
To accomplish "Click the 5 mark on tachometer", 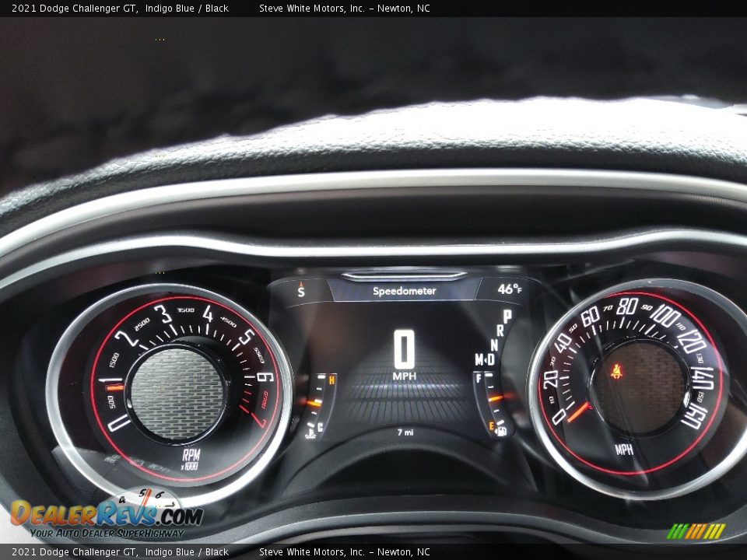I will pos(246,337).
